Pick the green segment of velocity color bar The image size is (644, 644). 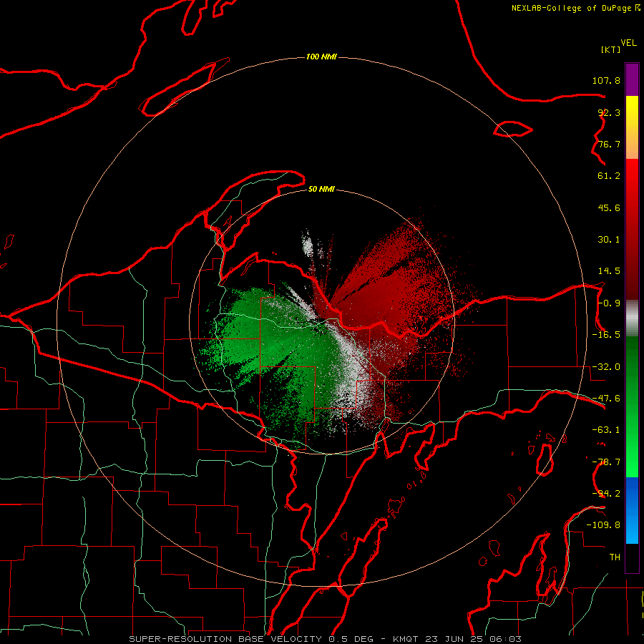click(632, 407)
